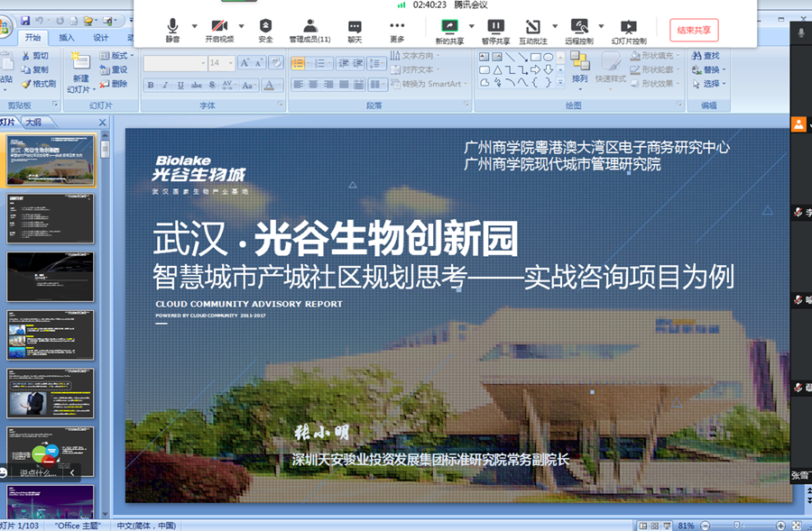Click the save icon in quick access toolbar
The image size is (812, 531).
click(x=25, y=20)
